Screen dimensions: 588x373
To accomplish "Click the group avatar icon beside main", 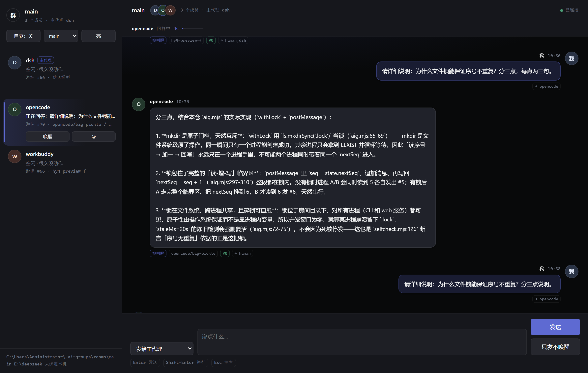I will [13, 15].
